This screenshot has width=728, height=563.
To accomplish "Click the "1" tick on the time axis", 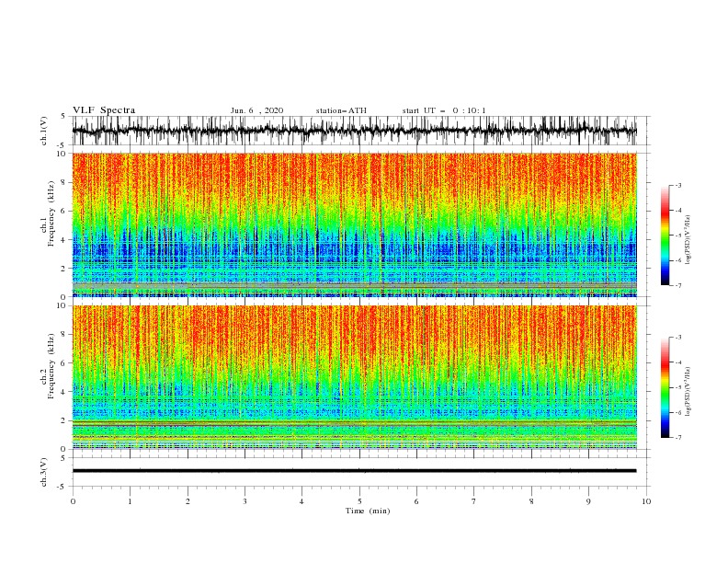I will point(130,501).
